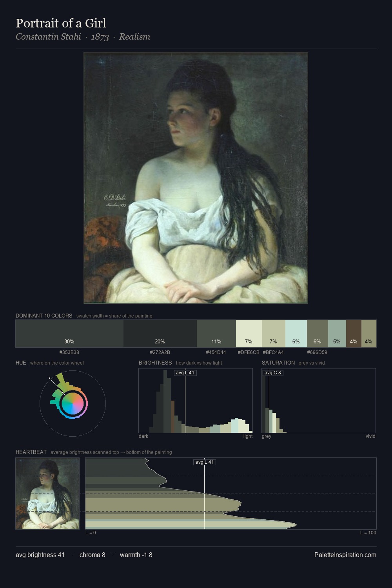The width and height of the screenshot is (392, 588).
Task: Click the hex label '#454D44'
Action: (x=216, y=352)
